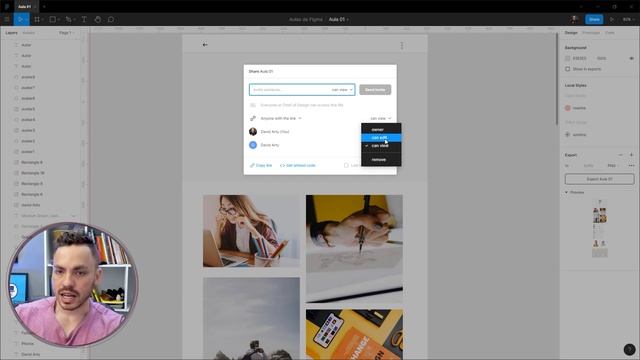This screenshot has height=360, width=640.
Task: Select the Hand tool
Action: click(98, 19)
